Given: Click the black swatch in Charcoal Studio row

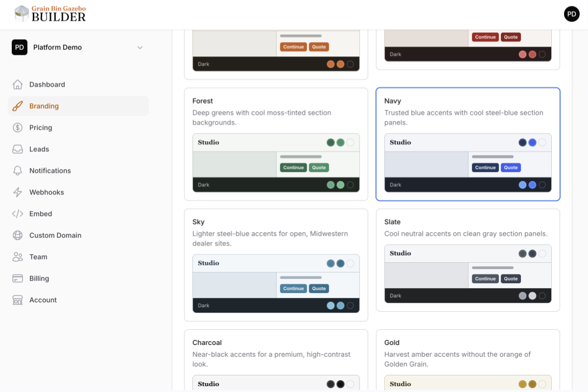Looking at the screenshot, I should tap(341, 384).
